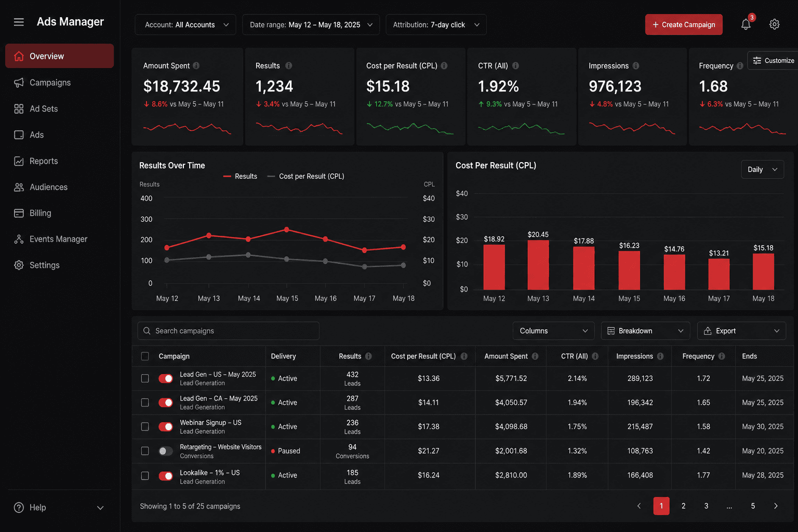This screenshot has width=798, height=532.
Task: Toggle the hamburger menu icon
Action: (x=19, y=22)
